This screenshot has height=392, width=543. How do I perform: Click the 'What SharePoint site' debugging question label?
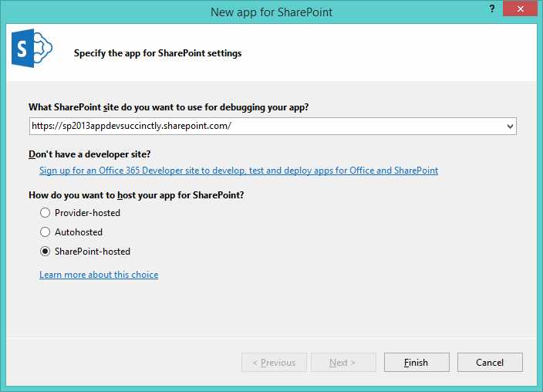(169, 107)
